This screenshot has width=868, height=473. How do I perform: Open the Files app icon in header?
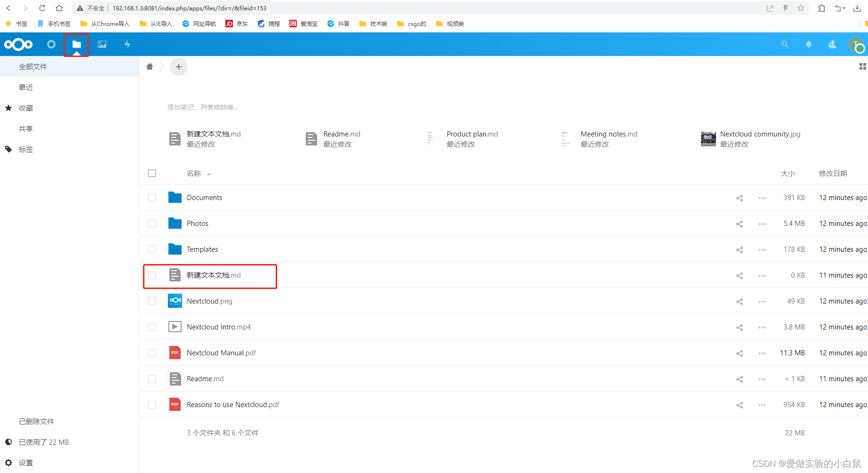tap(76, 44)
